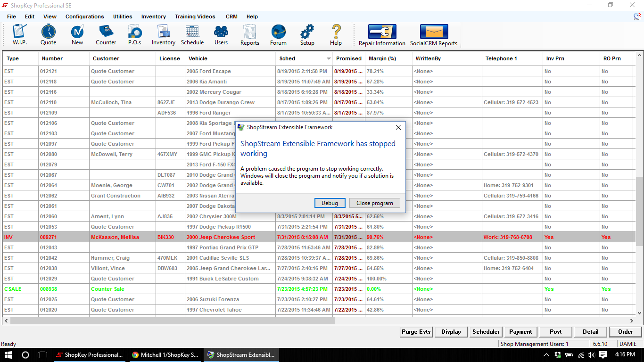Screen dimensions: 644x362
Task: Click the Scheduler button
Action: tap(486, 332)
